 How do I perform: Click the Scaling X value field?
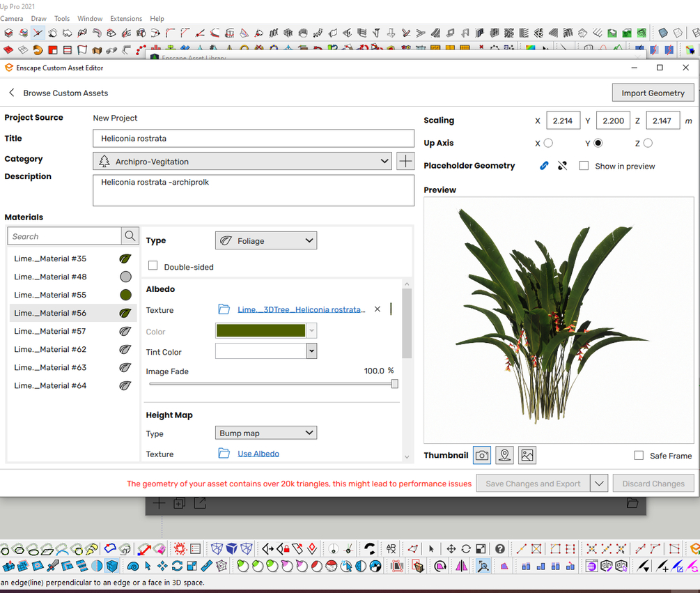pos(563,121)
